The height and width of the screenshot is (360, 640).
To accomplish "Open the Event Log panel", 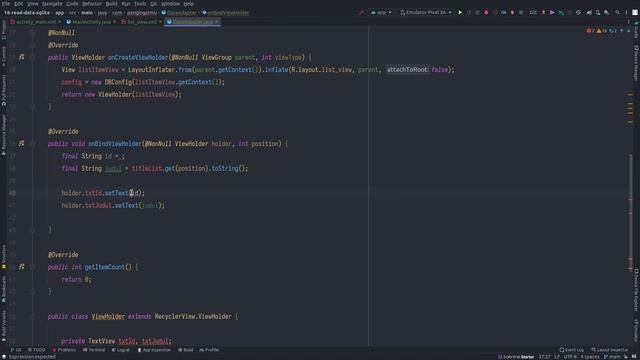I will point(572,350).
